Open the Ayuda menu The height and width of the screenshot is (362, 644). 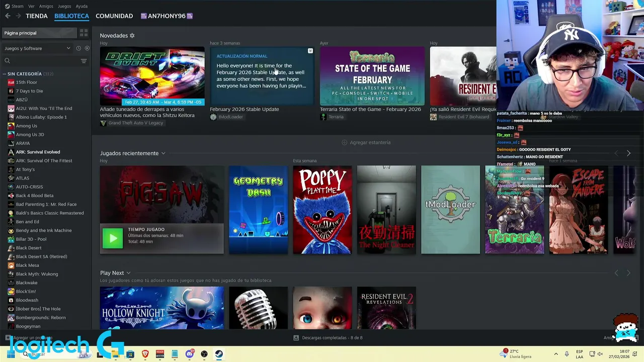(82, 6)
